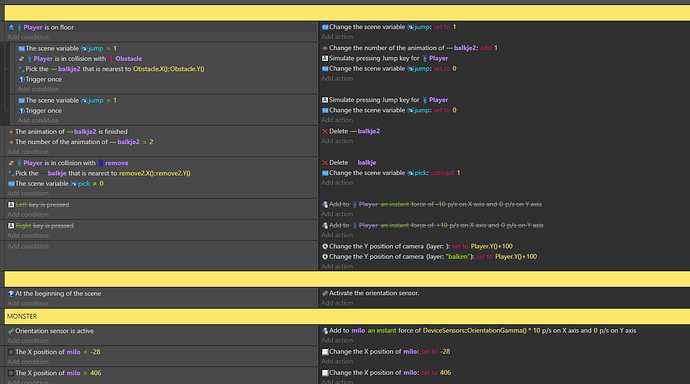Click the "remove2.X();remove2.Y()" expression

155,173
